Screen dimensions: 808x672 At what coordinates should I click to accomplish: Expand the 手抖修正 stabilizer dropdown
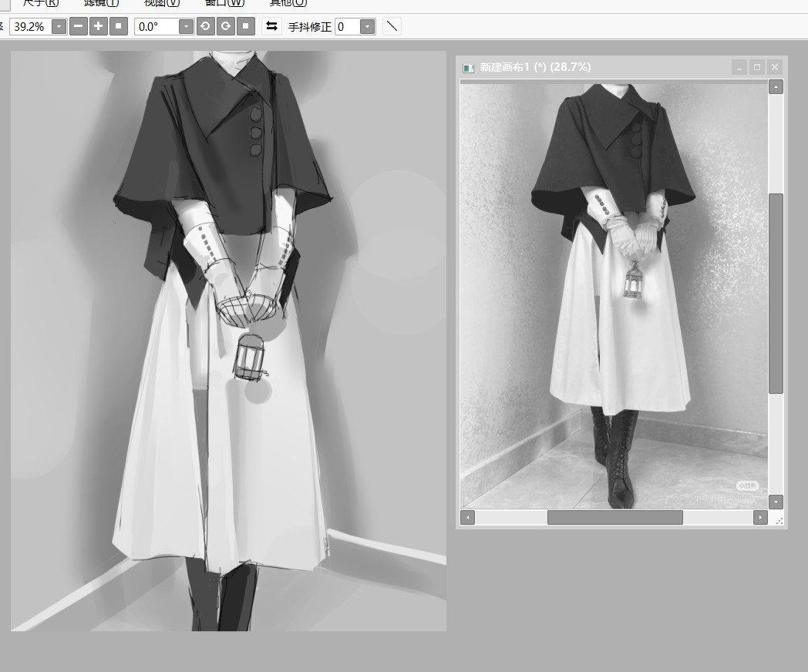[367, 27]
